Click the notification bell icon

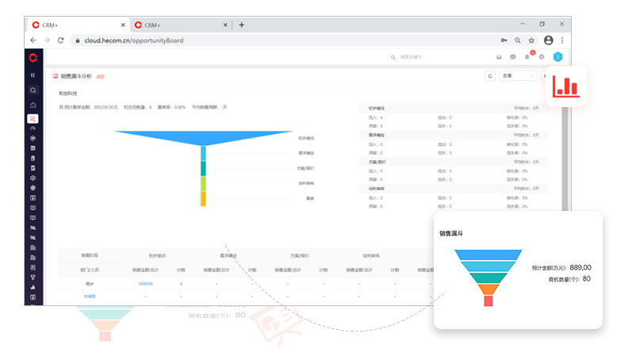(x=527, y=57)
